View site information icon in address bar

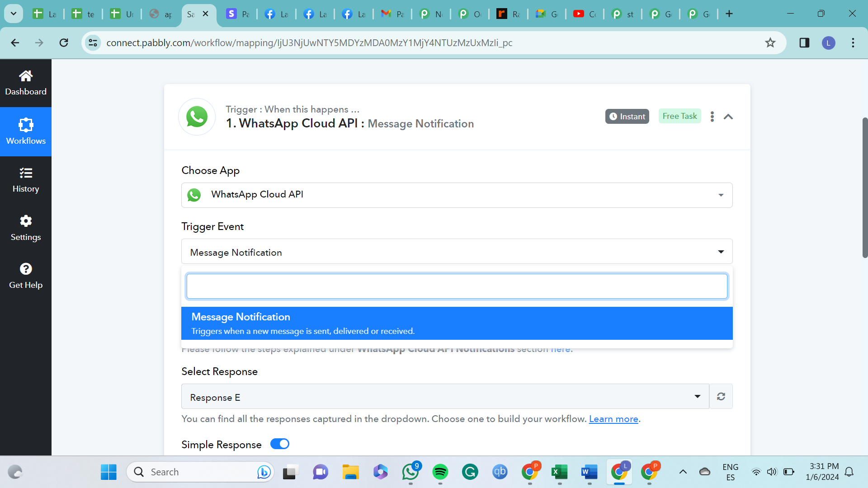(x=93, y=42)
